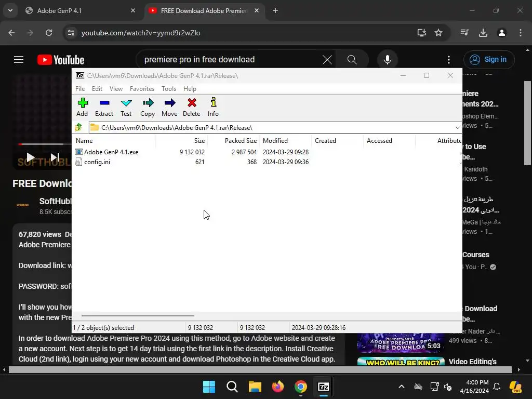This screenshot has height=399, width=532.
Task: Open the 7-Zip File menu
Action: 80,88
